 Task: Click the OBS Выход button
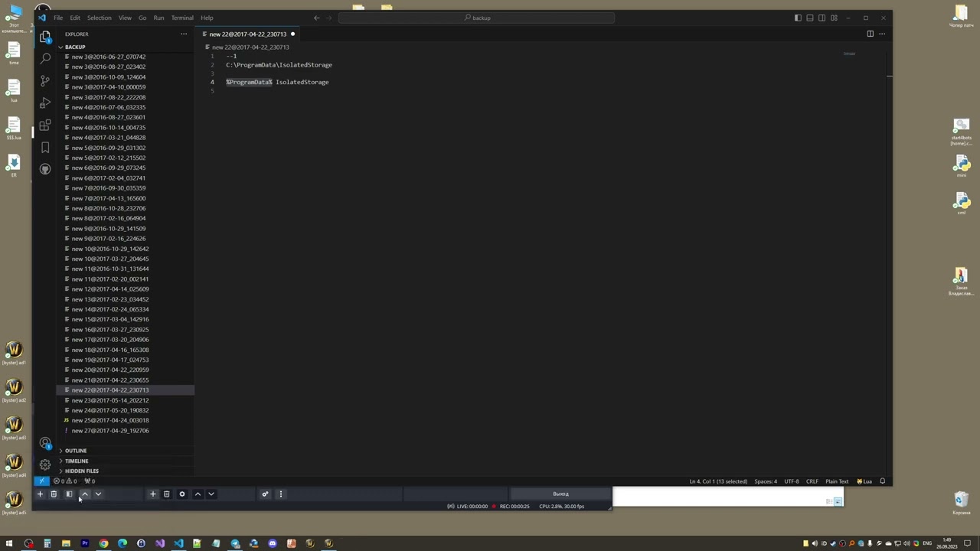[560, 494]
